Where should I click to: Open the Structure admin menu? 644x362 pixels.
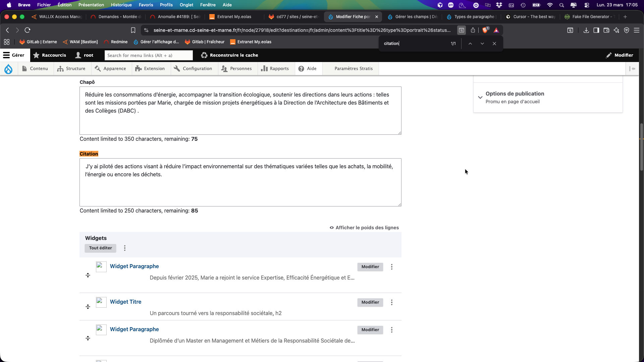tap(71, 69)
